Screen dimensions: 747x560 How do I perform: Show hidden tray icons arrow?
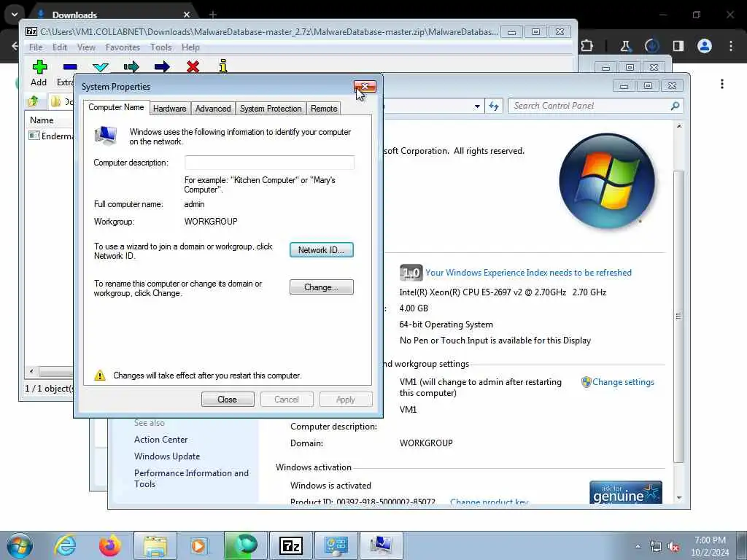(638, 547)
